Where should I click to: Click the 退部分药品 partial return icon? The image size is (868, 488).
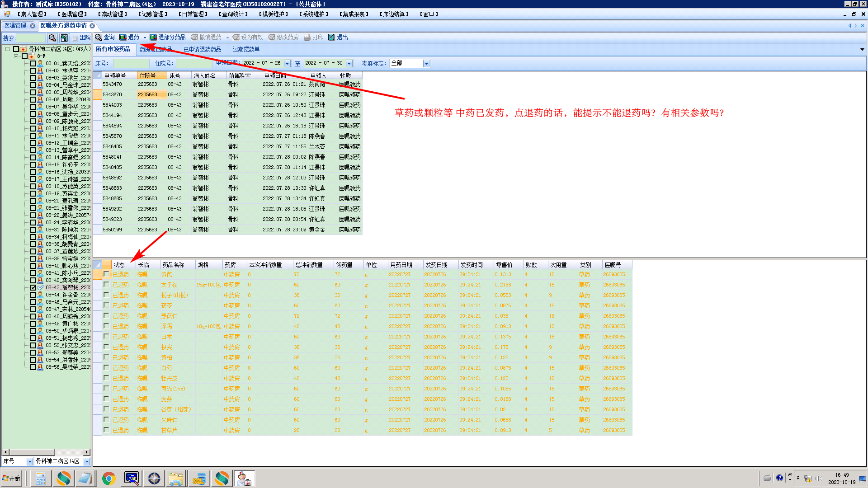(x=153, y=37)
